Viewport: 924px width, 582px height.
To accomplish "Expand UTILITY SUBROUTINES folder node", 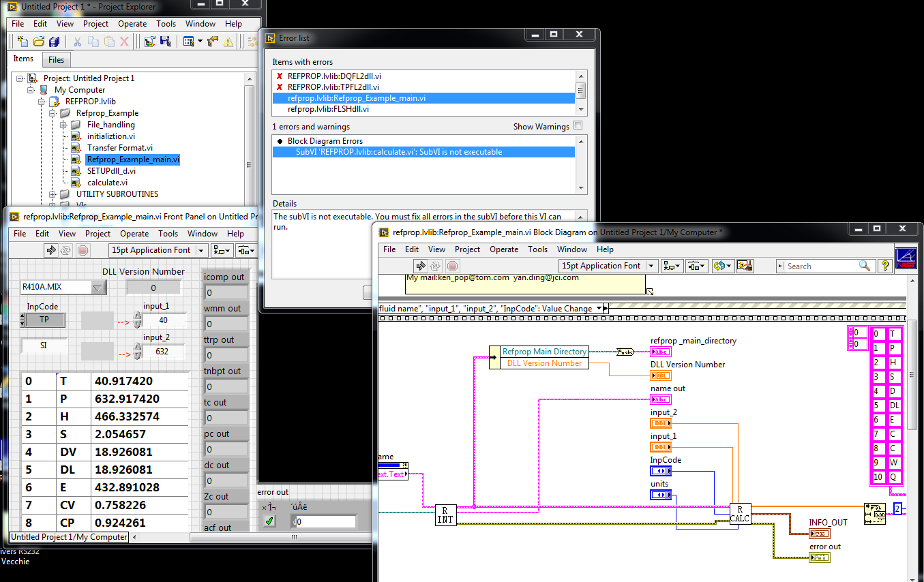I will [x=53, y=194].
